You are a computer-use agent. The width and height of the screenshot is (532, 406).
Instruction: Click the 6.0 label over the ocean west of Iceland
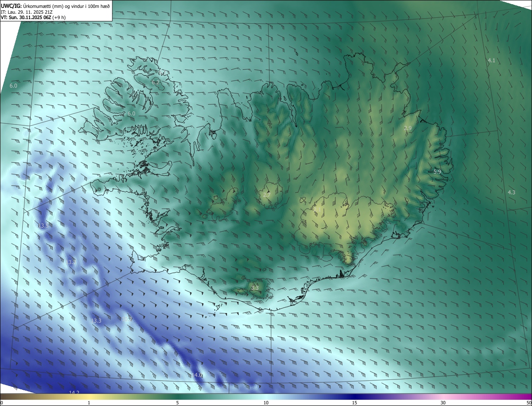tap(13, 86)
